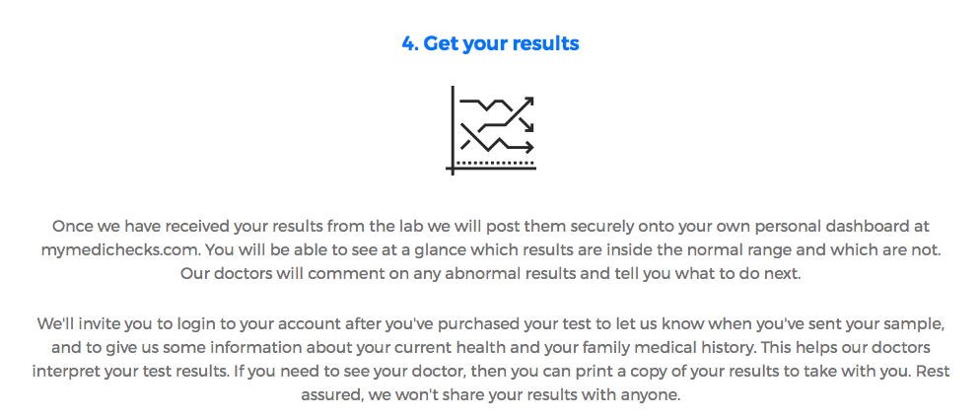This screenshot has width=980, height=418.
Task: Click the upward-pointing arrow in the chart icon
Action: tap(525, 104)
